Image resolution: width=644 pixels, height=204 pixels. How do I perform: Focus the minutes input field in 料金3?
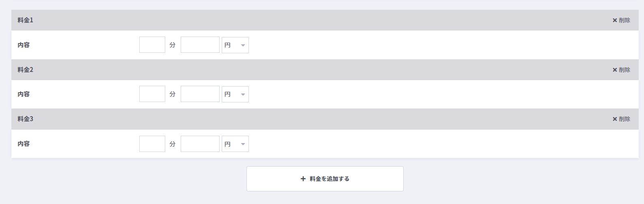tap(152, 144)
